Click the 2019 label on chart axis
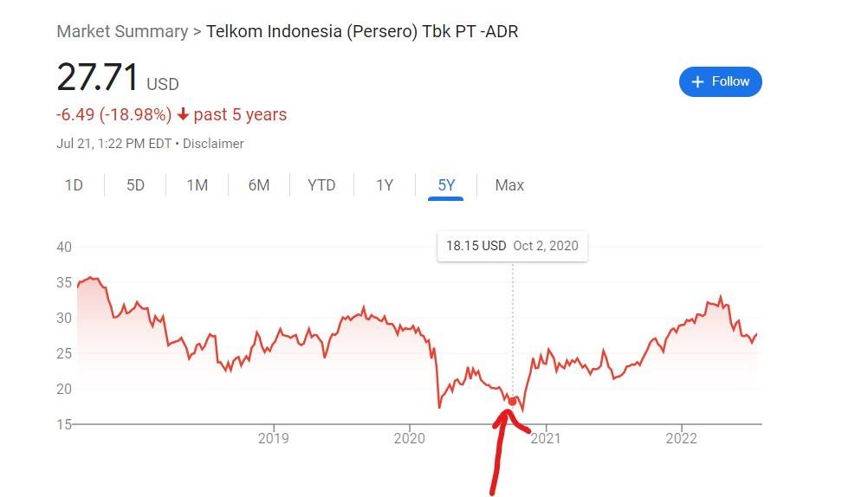The width and height of the screenshot is (868, 497). (274, 438)
